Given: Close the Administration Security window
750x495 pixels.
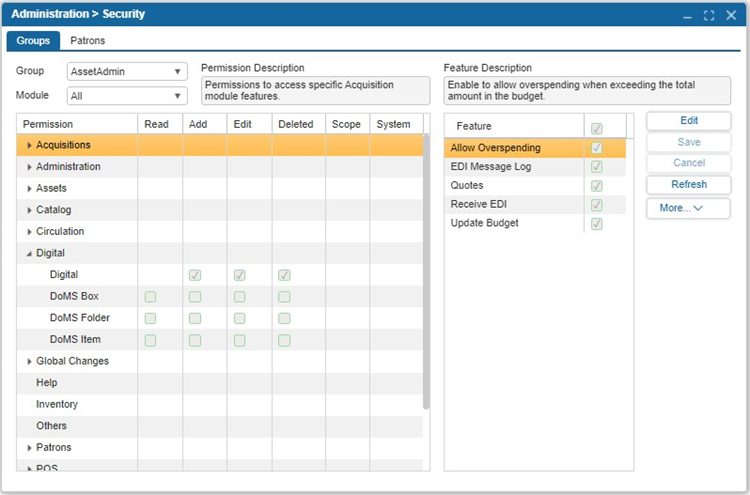Looking at the screenshot, I should (731, 15).
